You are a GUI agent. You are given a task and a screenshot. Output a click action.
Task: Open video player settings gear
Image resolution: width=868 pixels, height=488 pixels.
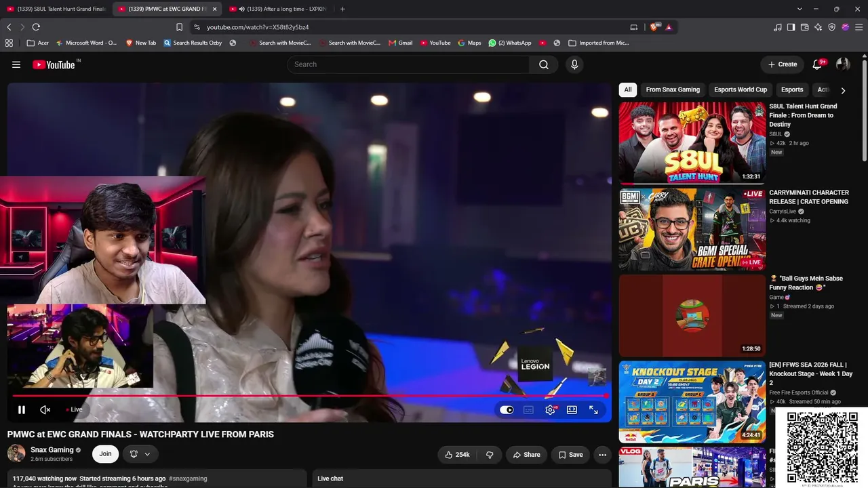pos(550,409)
